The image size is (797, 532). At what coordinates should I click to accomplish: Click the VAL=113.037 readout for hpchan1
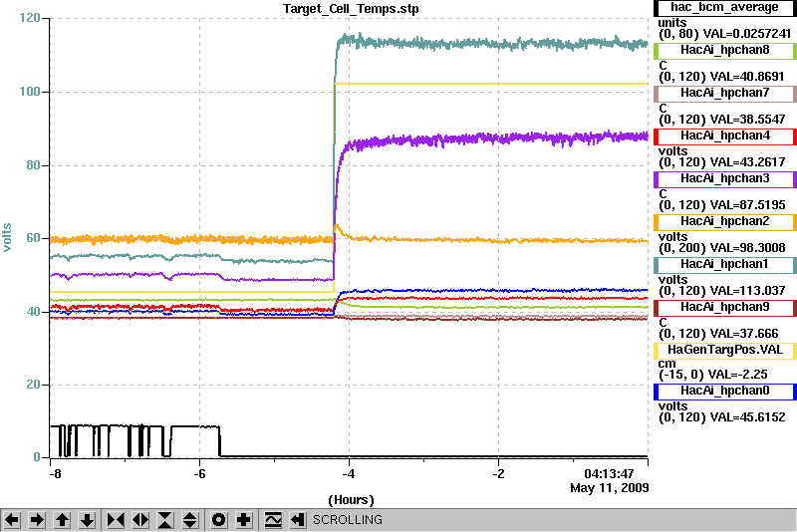748,291
